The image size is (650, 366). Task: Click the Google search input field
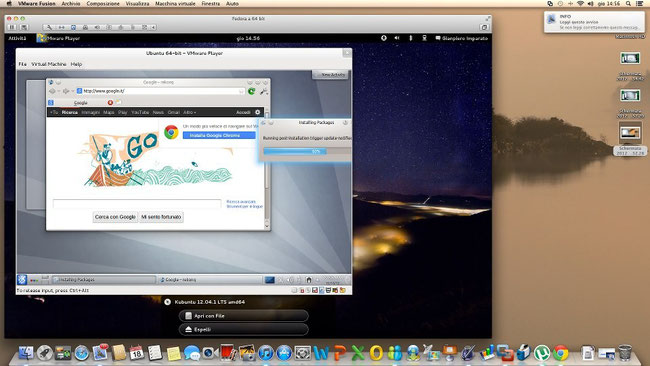[137, 204]
